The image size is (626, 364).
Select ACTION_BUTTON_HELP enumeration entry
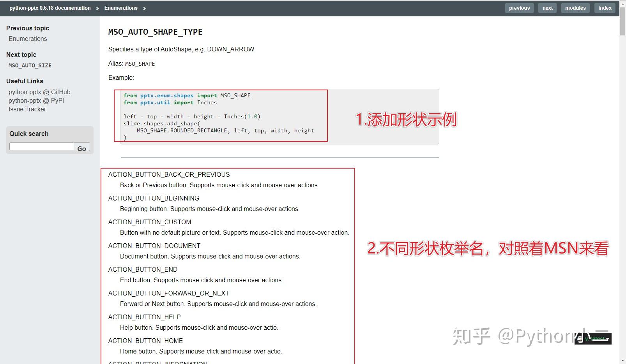144,317
